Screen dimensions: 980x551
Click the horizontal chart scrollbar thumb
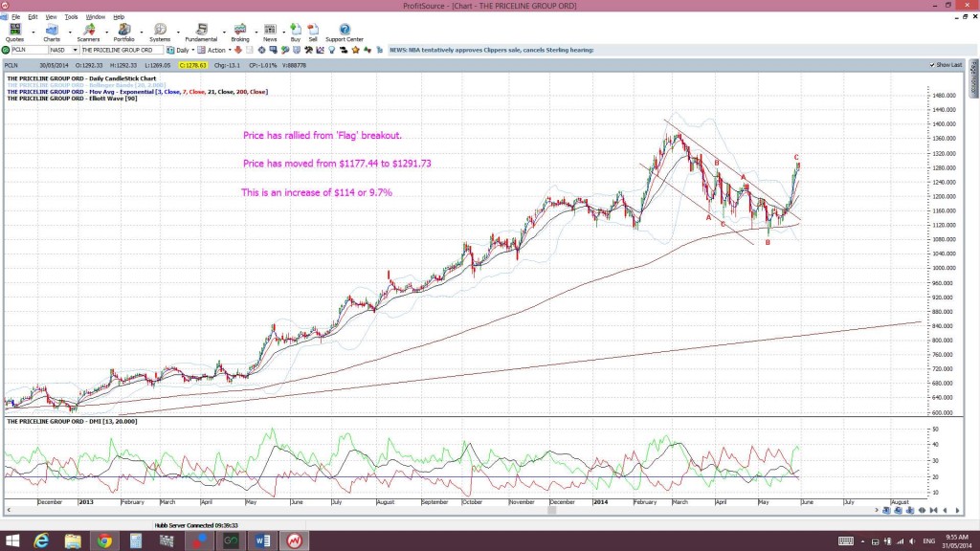(x=552, y=511)
